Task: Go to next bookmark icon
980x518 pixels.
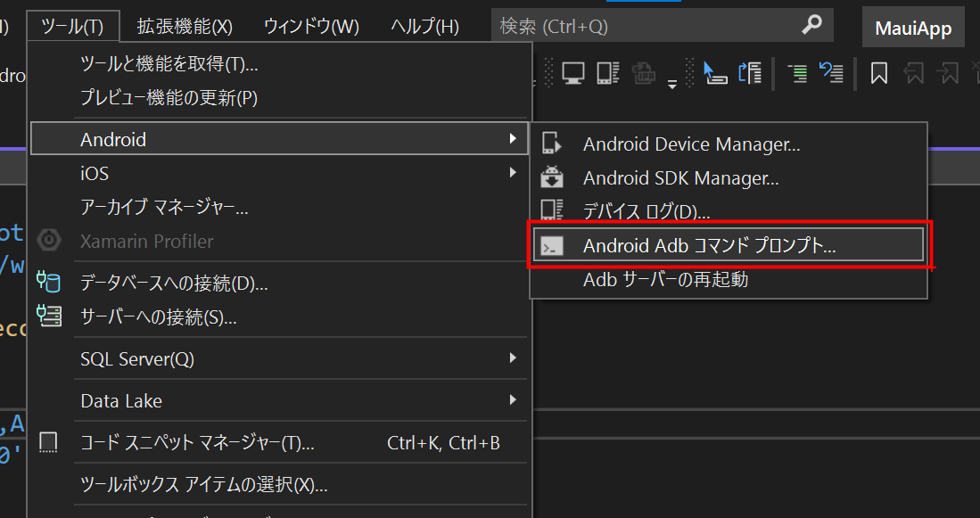Action: [948, 73]
